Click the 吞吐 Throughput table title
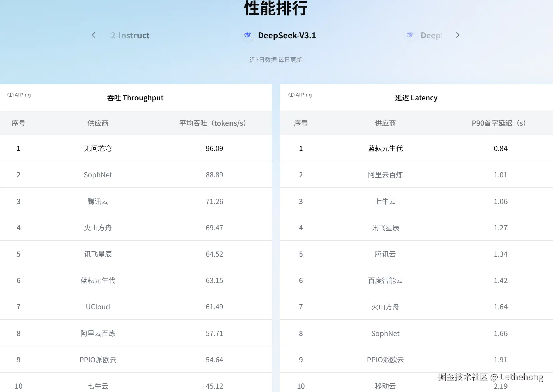Viewport: 553px width, 392px height. click(x=135, y=98)
